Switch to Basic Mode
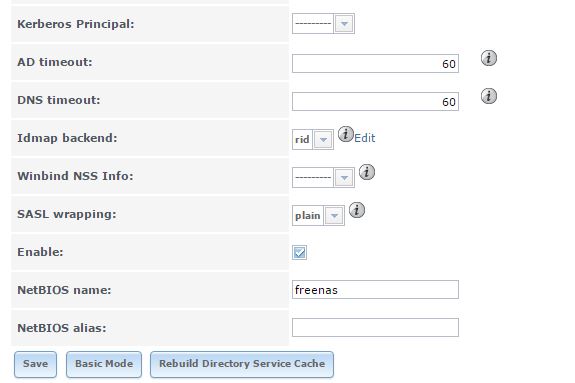Screen dimensions: 575x383 point(104,364)
